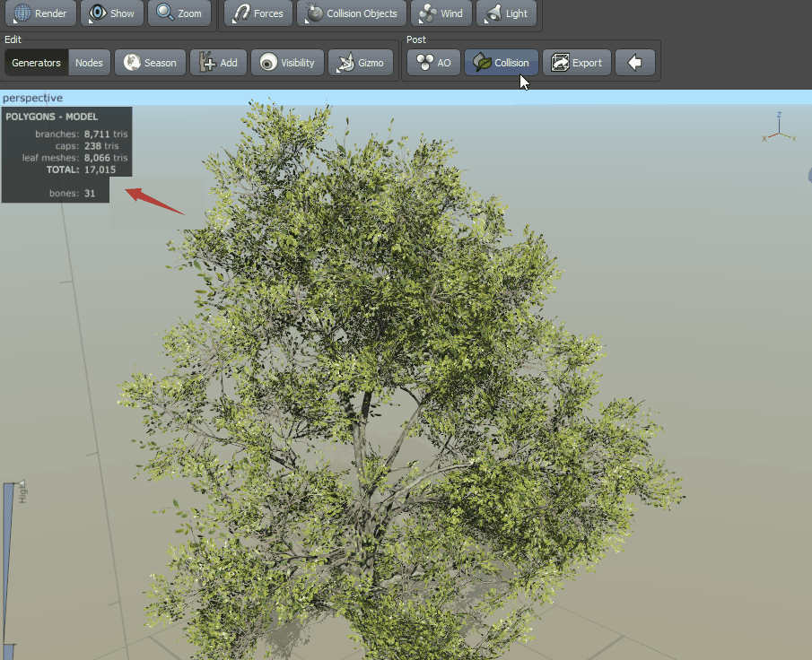This screenshot has width=812, height=660.
Task: Click the left arrow button
Action: [635, 63]
